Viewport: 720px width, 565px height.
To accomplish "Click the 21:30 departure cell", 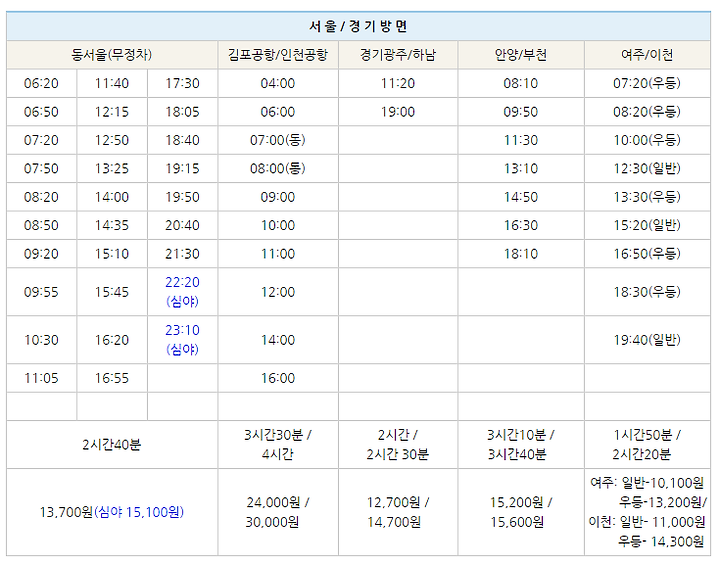I will (x=182, y=254).
